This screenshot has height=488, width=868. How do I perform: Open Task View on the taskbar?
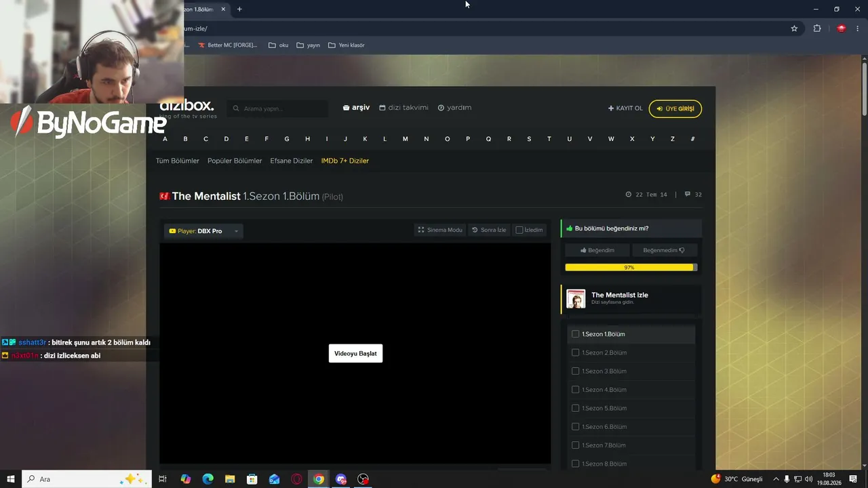(163, 479)
